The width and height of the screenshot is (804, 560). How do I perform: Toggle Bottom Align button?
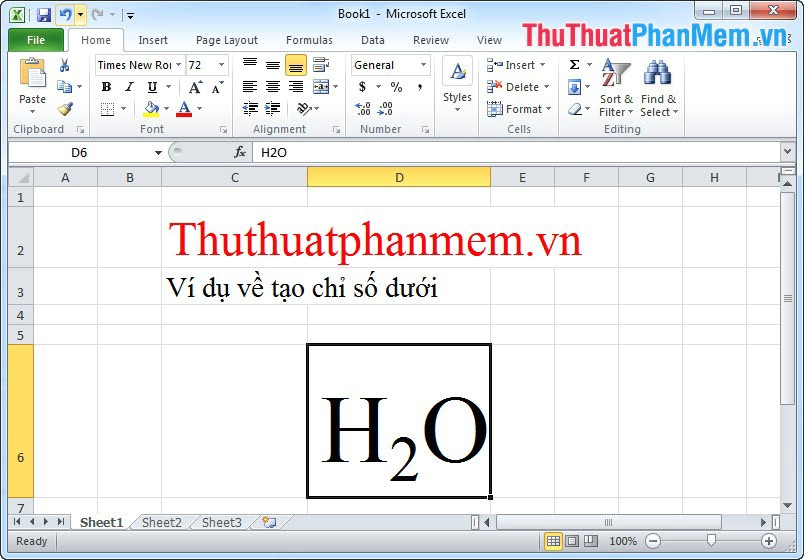(x=296, y=65)
